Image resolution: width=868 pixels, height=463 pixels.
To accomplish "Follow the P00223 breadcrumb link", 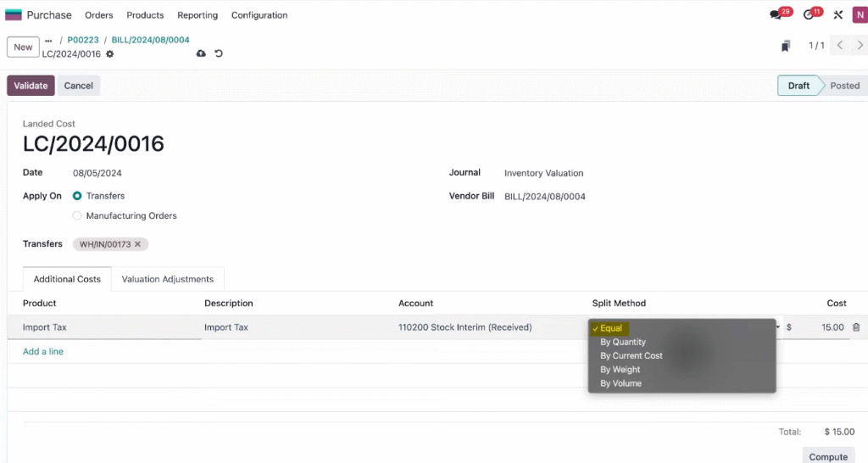I will (x=83, y=40).
